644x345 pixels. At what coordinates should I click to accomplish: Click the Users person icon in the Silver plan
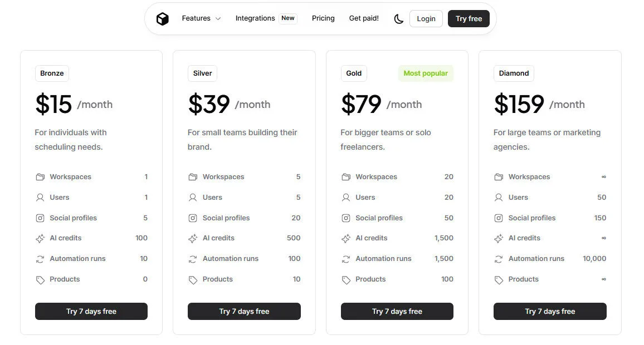193,198
